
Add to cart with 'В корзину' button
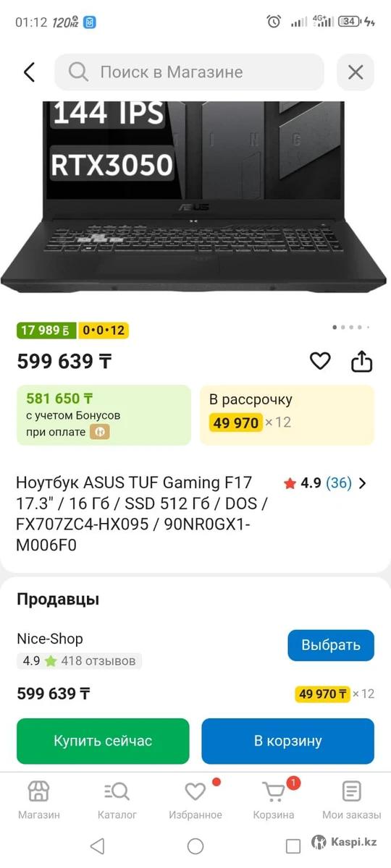[288, 741]
